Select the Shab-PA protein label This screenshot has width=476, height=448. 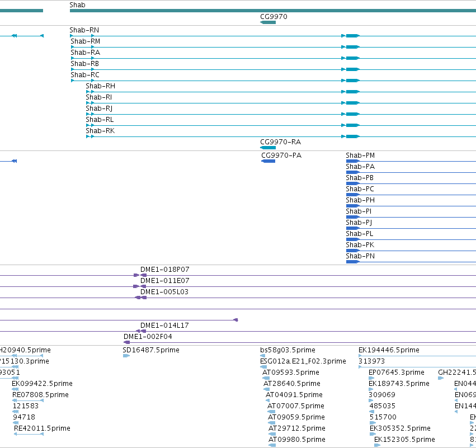click(360, 167)
